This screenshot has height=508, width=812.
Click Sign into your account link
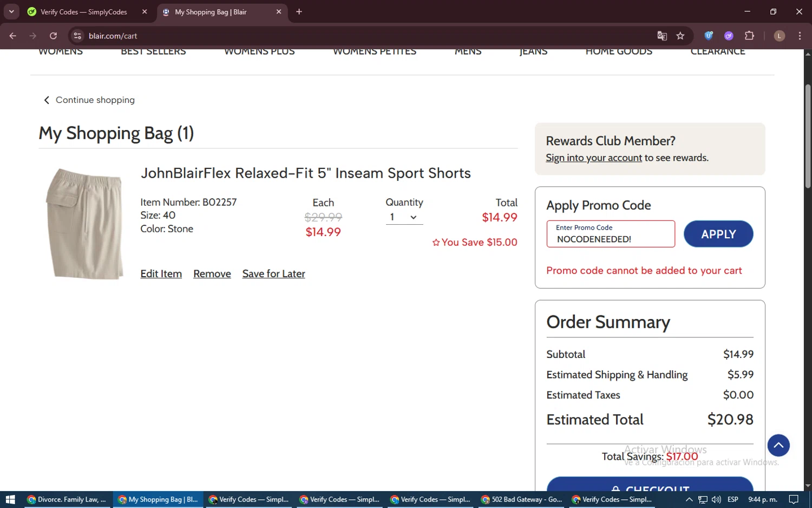(594, 158)
